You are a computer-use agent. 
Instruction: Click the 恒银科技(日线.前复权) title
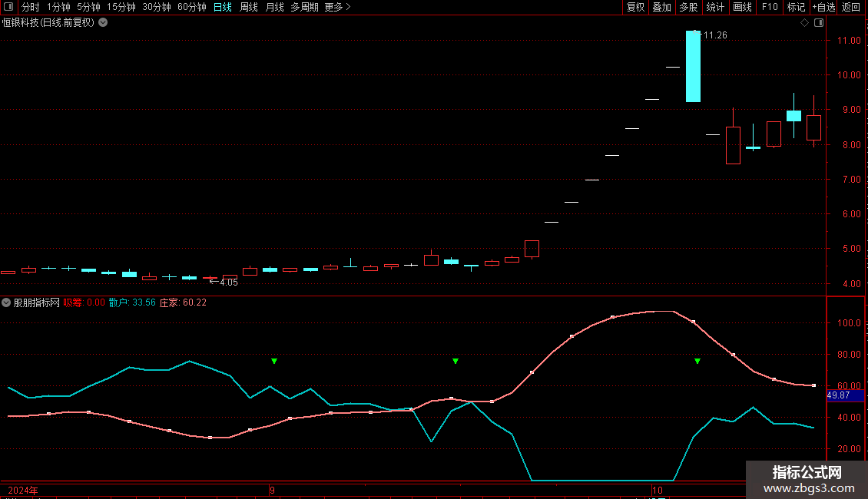pyautogui.click(x=48, y=23)
